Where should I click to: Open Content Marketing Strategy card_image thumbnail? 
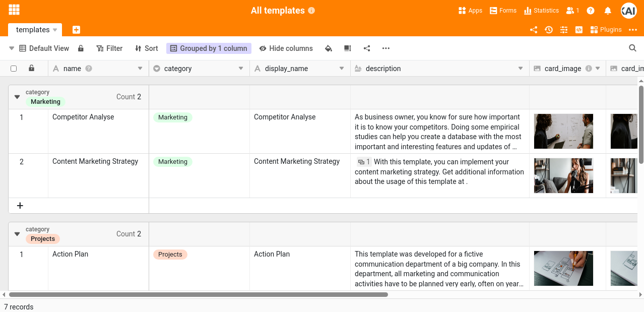click(563, 175)
